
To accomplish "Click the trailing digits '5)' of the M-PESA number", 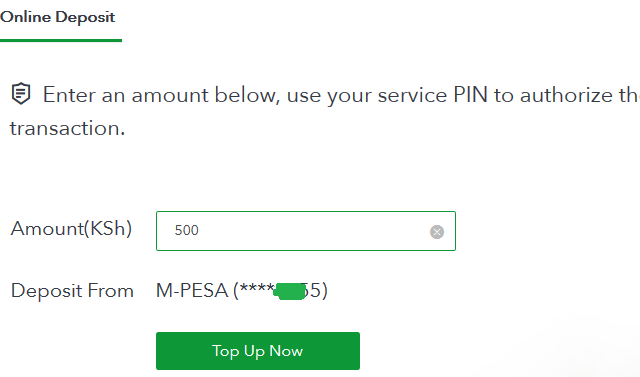I will click(x=318, y=291).
